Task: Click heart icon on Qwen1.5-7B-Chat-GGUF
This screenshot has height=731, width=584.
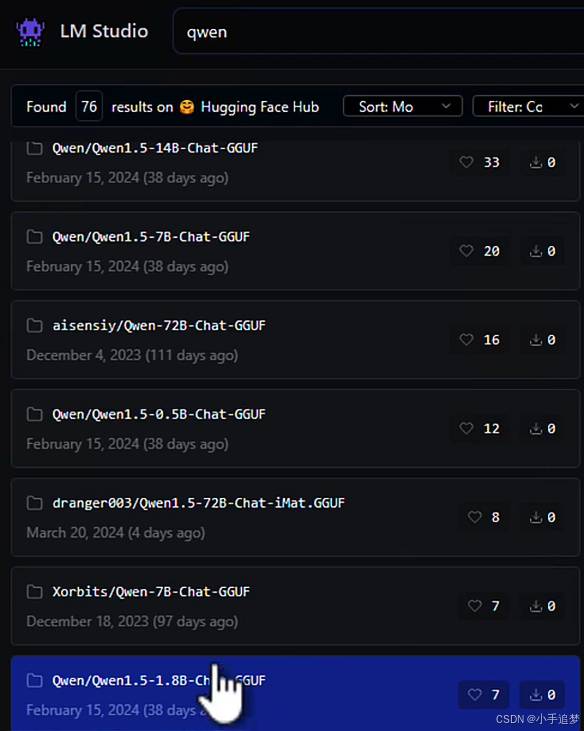Action: (x=466, y=251)
